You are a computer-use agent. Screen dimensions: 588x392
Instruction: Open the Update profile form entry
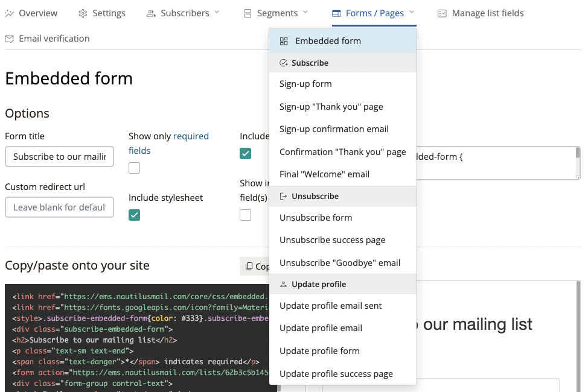pyautogui.click(x=319, y=351)
